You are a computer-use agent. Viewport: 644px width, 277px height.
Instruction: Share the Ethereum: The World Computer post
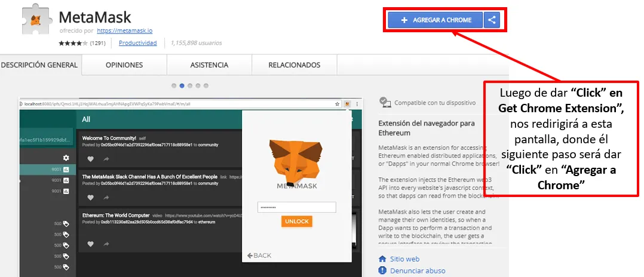tap(106, 244)
